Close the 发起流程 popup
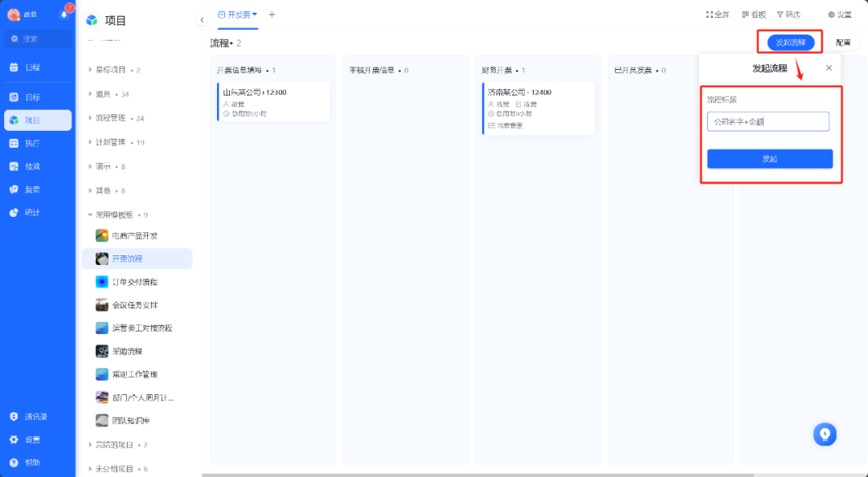 829,67
